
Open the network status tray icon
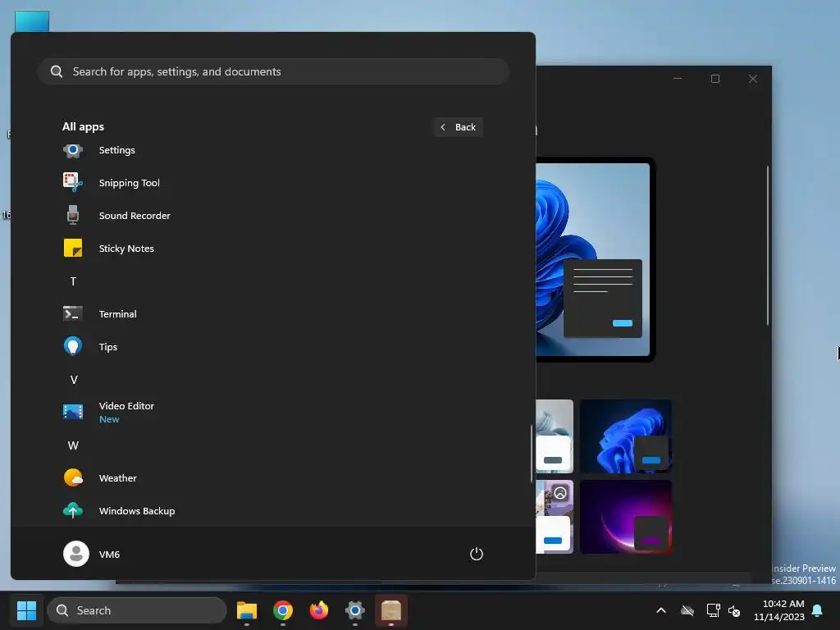click(713, 610)
